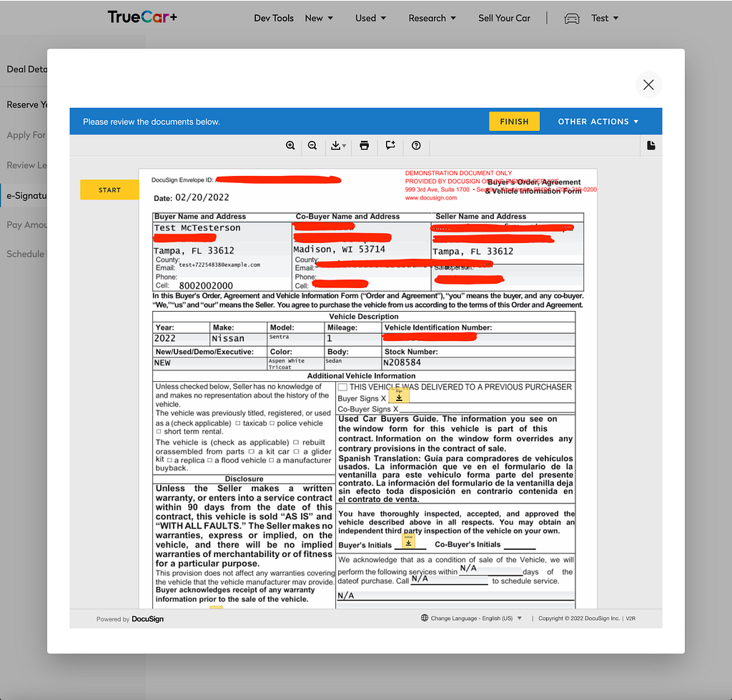
Task: Click the yellow FINISH button
Action: pyautogui.click(x=514, y=122)
